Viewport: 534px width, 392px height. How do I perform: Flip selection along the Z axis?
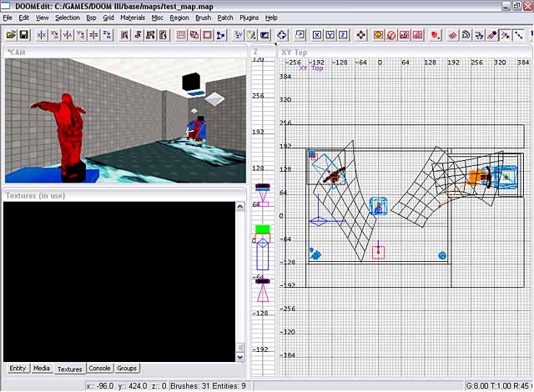(x=93, y=35)
